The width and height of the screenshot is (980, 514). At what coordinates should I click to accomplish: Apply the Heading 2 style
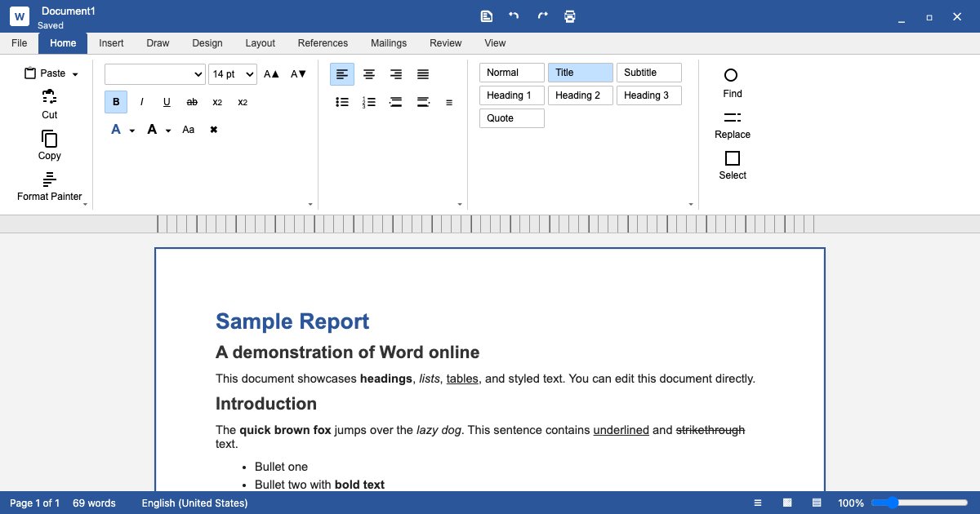tap(581, 95)
